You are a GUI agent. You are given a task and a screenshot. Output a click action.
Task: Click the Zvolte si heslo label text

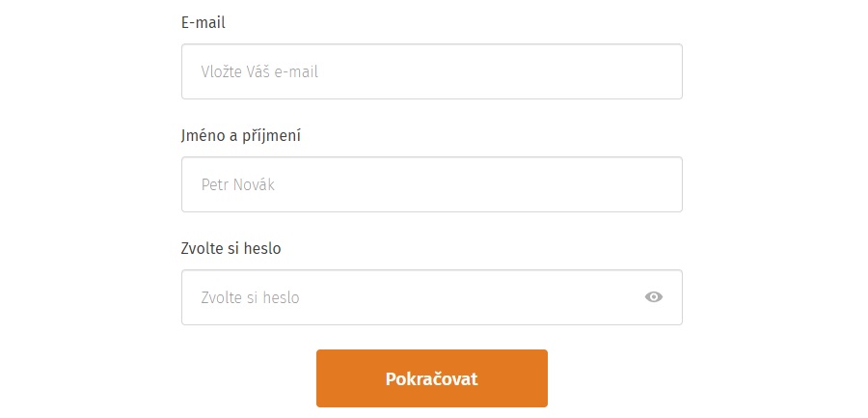231,248
